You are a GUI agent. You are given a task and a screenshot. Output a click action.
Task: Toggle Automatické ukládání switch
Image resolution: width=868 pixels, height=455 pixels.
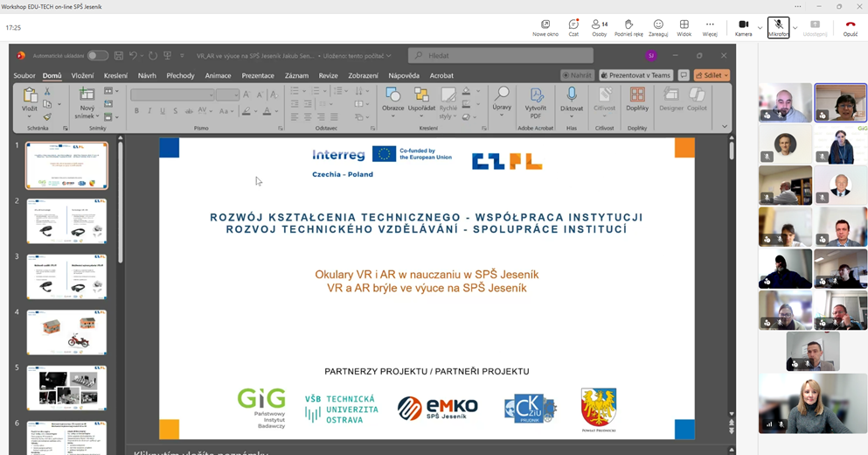coord(97,55)
